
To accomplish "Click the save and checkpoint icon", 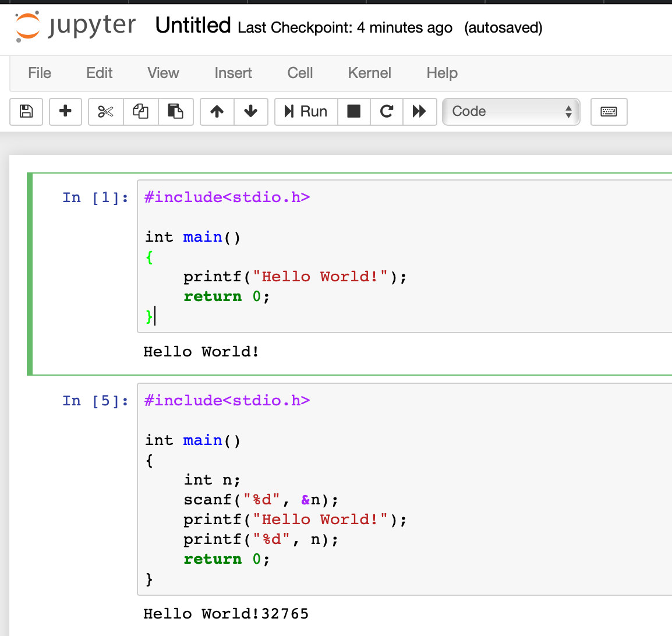I will [x=26, y=111].
